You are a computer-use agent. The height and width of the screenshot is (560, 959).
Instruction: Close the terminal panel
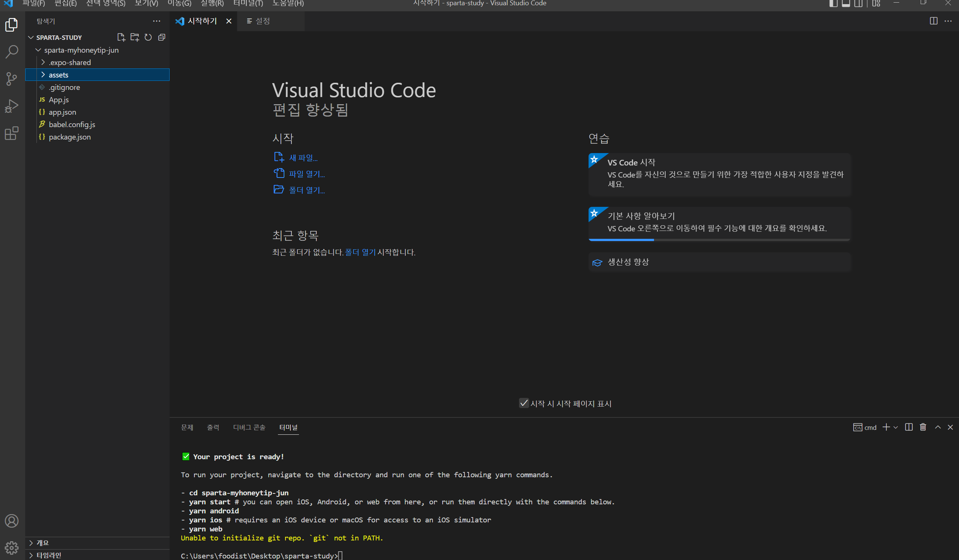(950, 427)
